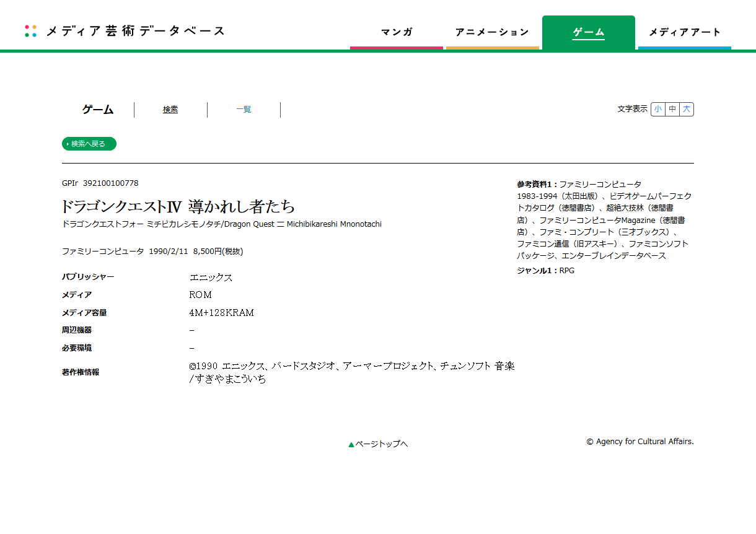The image size is (756, 534).
Task: Switch to the マンガ tab
Action: (x=397, y=32)
